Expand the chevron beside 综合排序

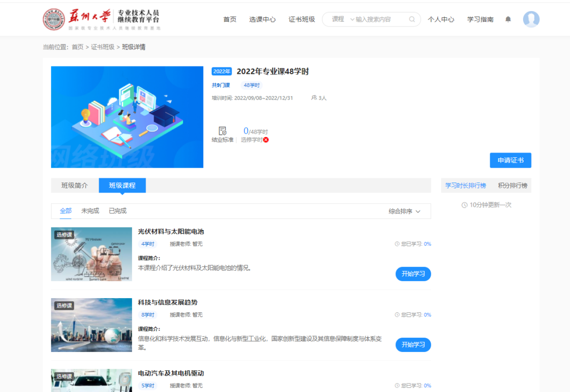[419, 211]
